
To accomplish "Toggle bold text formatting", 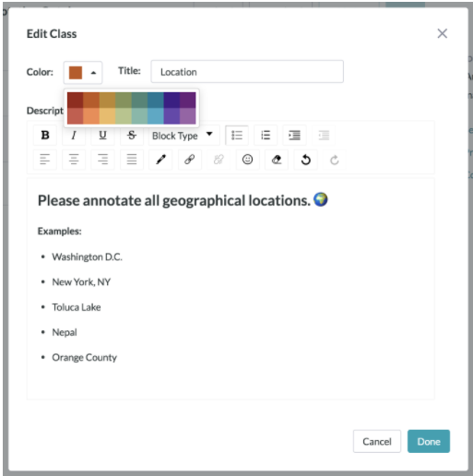I will 45,135.
